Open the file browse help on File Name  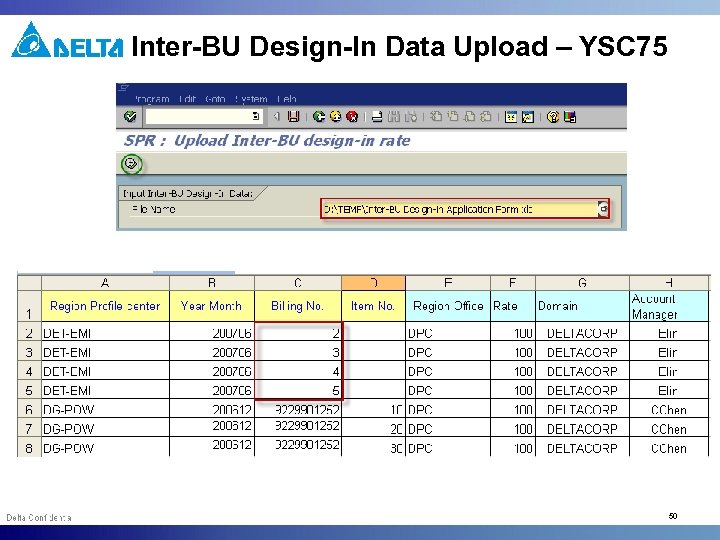(603, 209)
